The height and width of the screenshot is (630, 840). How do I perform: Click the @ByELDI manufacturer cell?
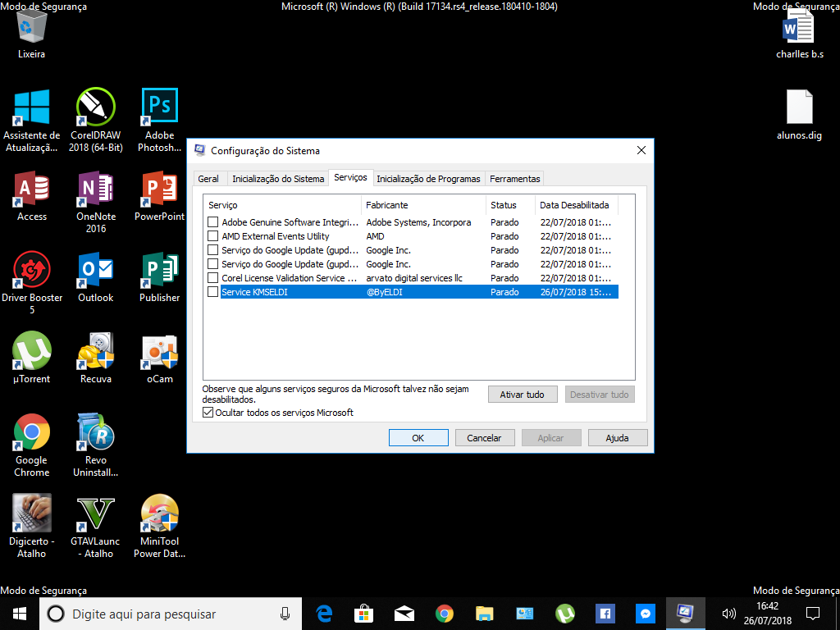(384, 292)
